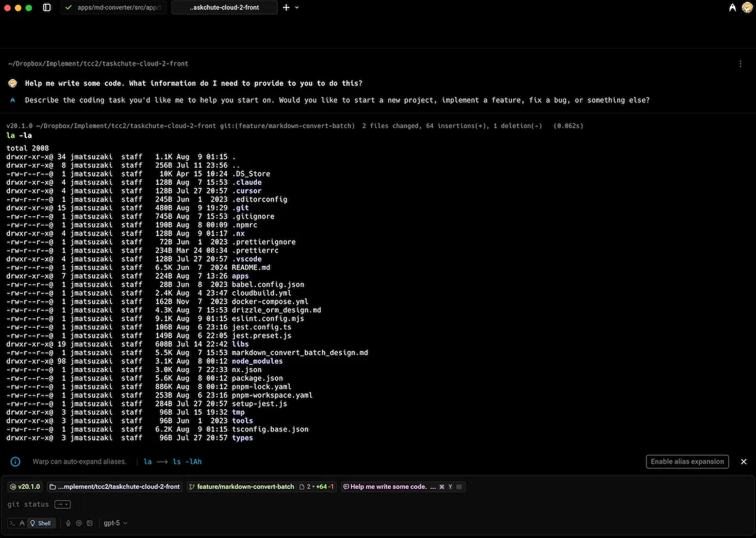The height and width of the screenshot is (538, 756).
Task: Click the user avatar beside the question
Action: click(x=13, y=83)
